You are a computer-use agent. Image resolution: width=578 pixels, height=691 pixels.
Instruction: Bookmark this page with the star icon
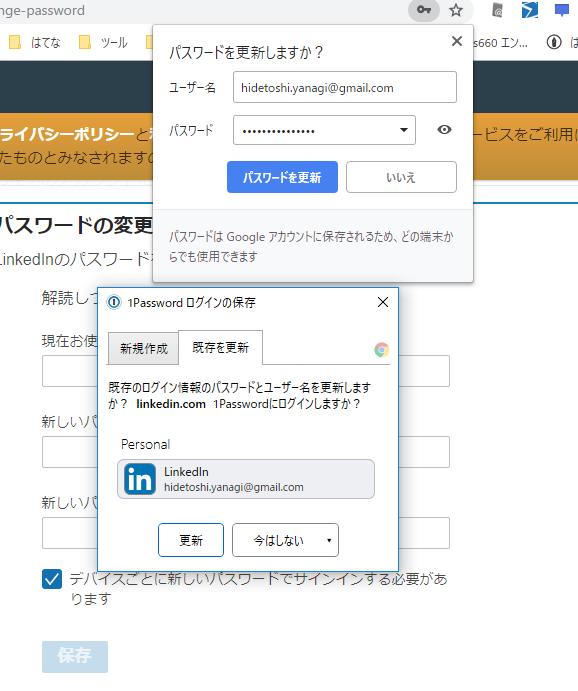pos(456,10)
